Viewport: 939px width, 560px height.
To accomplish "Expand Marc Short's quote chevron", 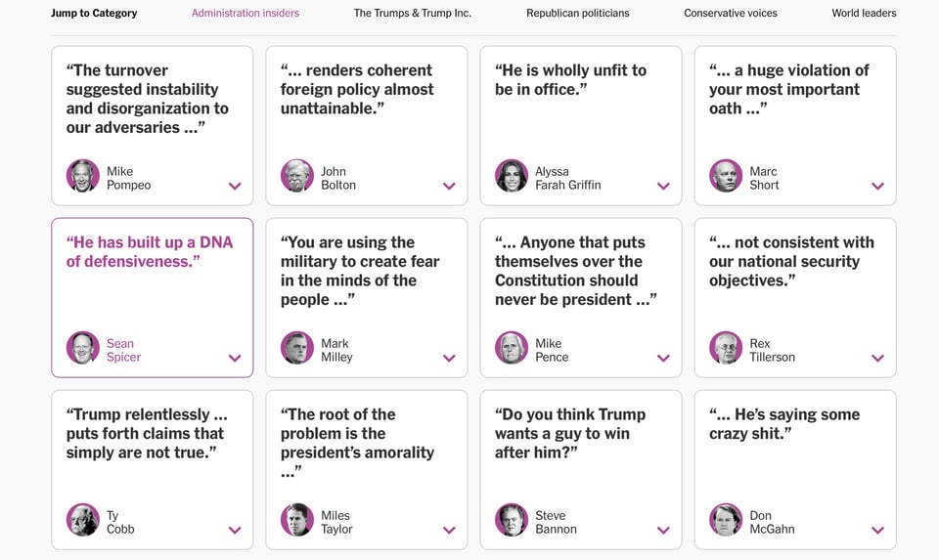I will click(x=877, y=186).
